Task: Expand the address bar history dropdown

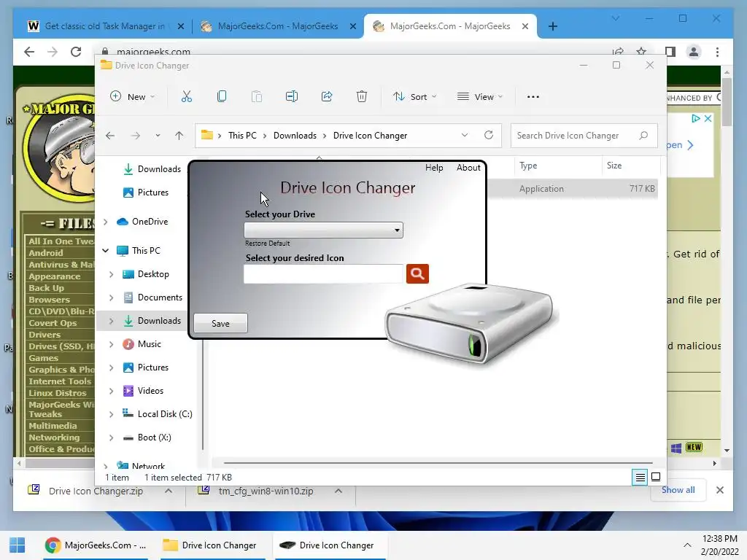Action: click(465, 135)
